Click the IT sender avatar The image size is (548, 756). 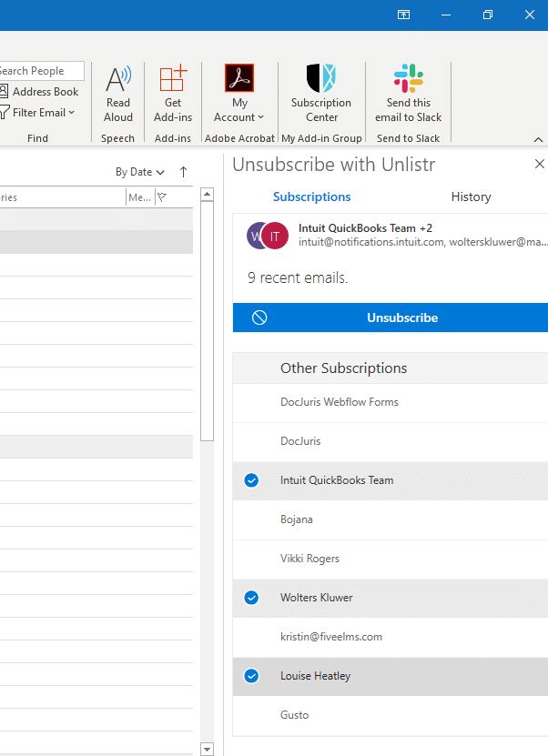[275, 236]
